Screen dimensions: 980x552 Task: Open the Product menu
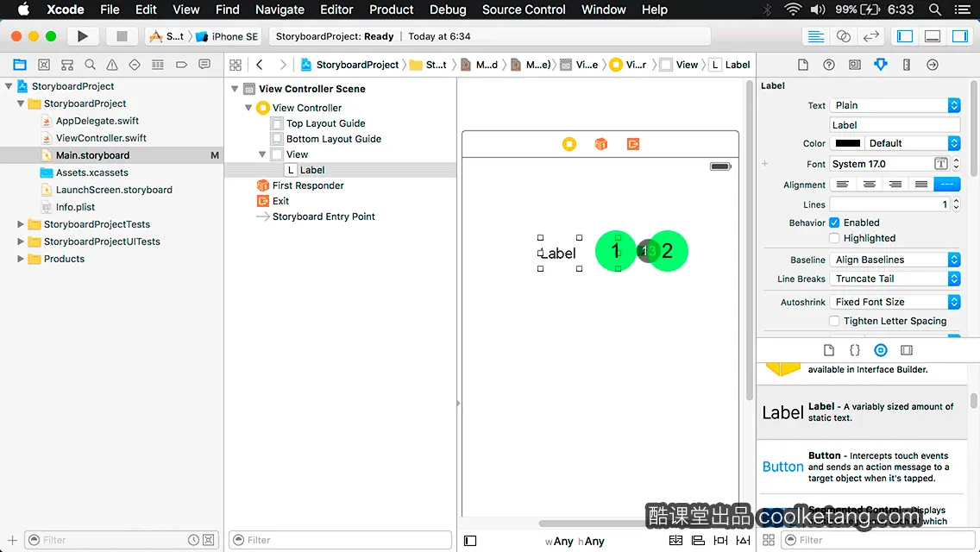click(x=392, y=9)
